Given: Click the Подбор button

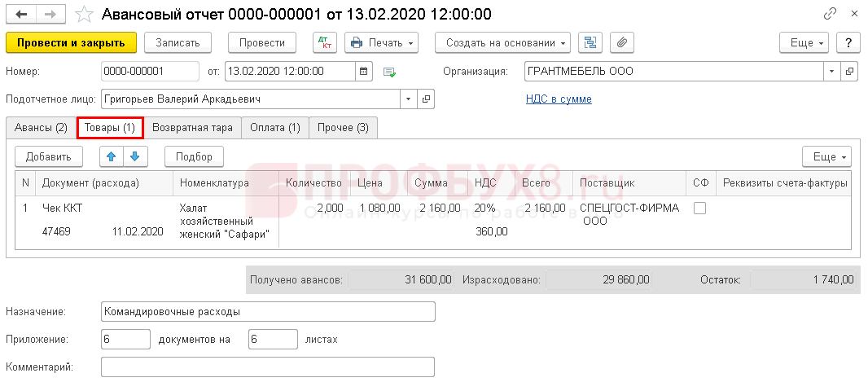Looking at the screenshot, I should 194,156.
